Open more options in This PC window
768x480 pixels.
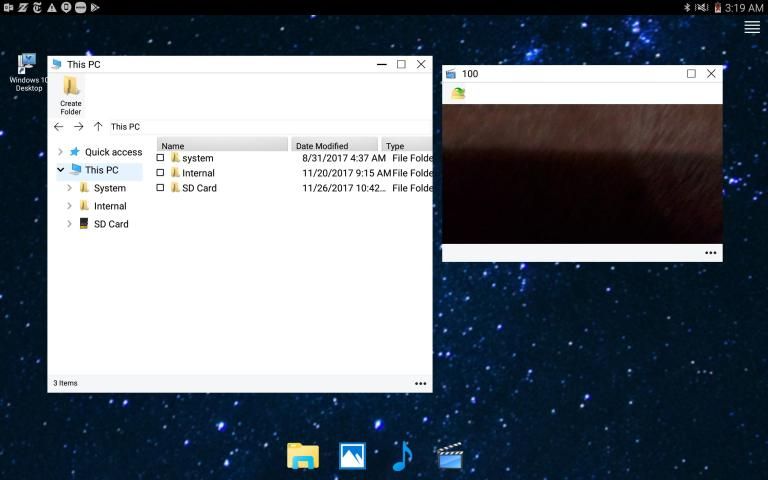[420, 383]
